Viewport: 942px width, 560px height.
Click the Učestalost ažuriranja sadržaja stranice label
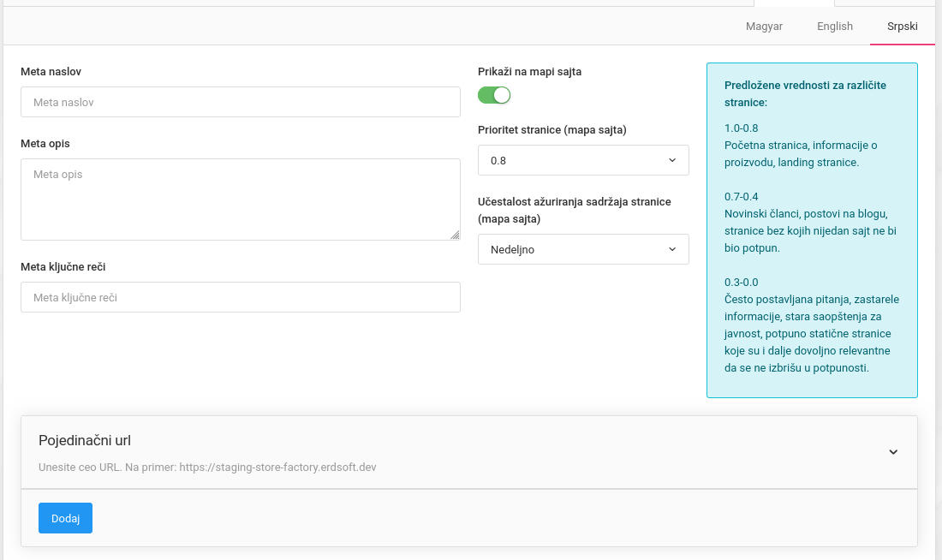574,210
